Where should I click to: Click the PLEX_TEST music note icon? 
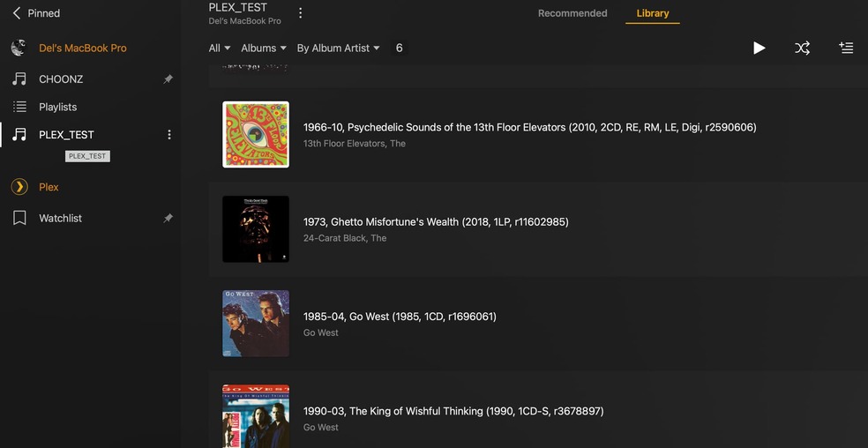point(19,135)
